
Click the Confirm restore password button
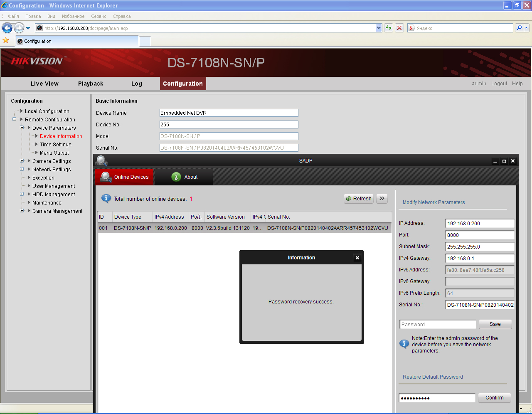pyautogui.click(x=494, y=398)
